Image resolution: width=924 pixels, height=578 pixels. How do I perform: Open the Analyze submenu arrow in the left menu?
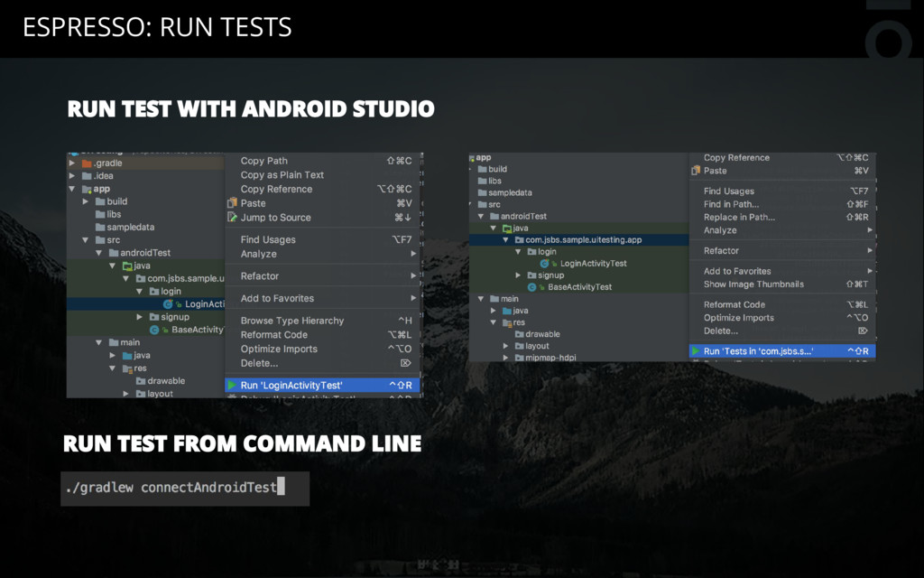[x=413, y=254]
